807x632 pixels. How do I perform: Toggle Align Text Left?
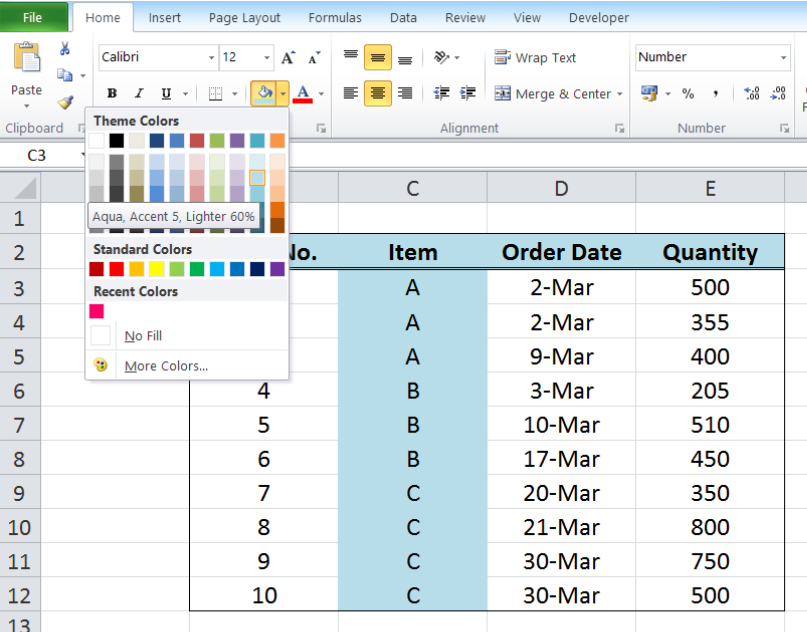[x=351, y=93]
